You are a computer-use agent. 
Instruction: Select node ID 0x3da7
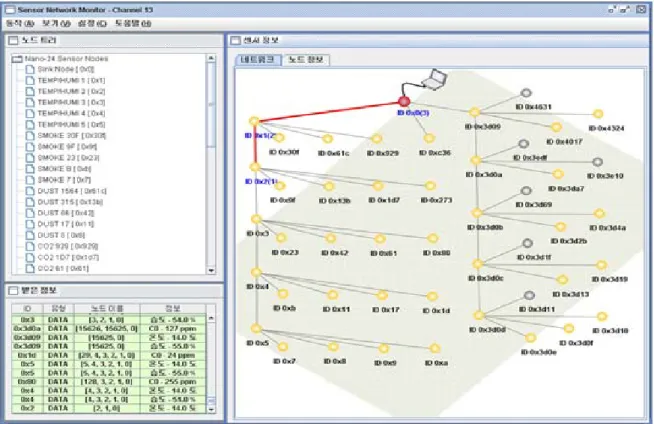(x=558, y=174)
